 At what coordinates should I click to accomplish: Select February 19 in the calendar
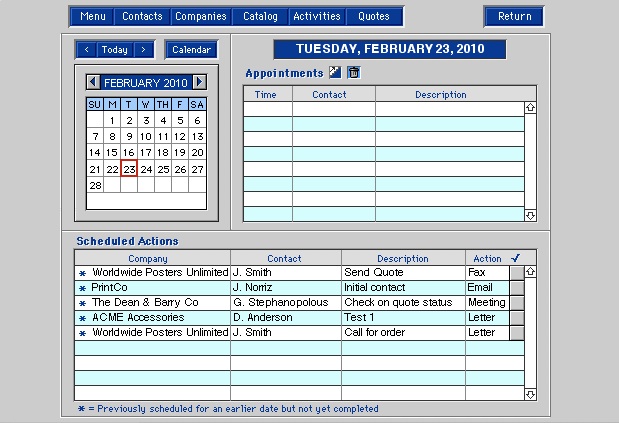point(180,153)
